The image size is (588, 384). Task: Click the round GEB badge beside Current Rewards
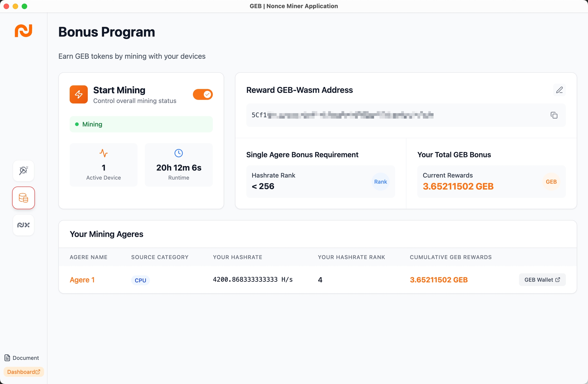551,182
